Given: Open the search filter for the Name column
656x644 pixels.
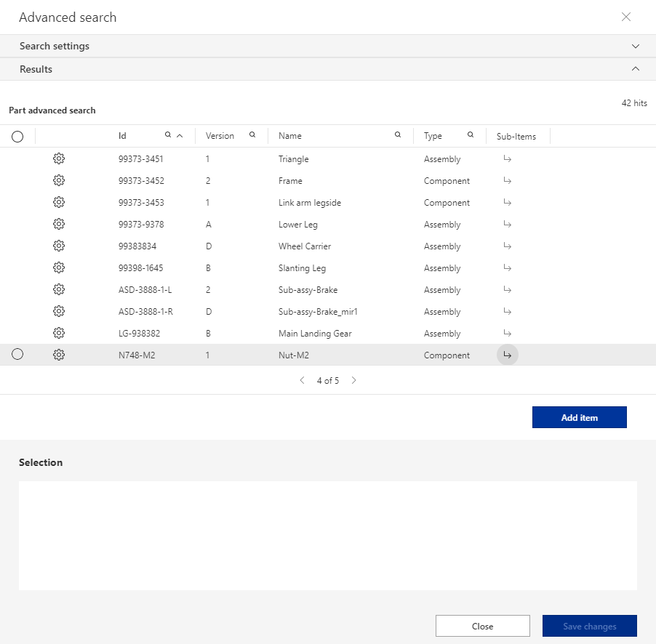Looking at the screenshot, I should pos(397,134).
